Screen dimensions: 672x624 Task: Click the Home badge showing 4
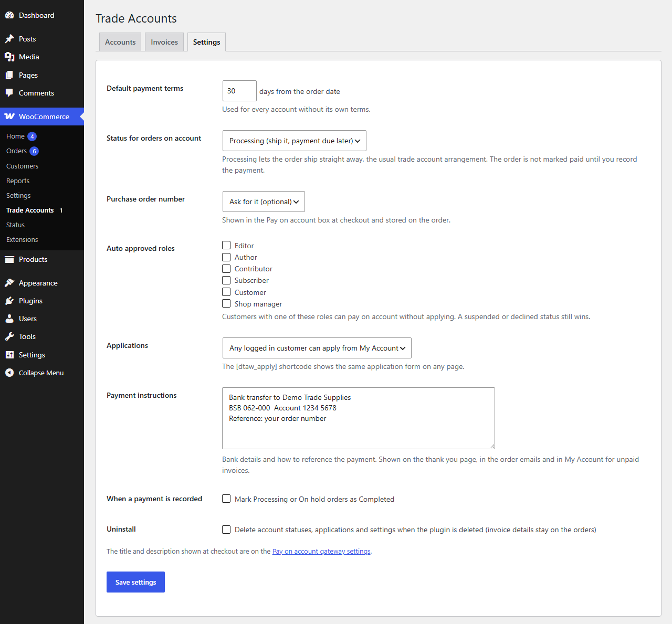tap(32, 136)
